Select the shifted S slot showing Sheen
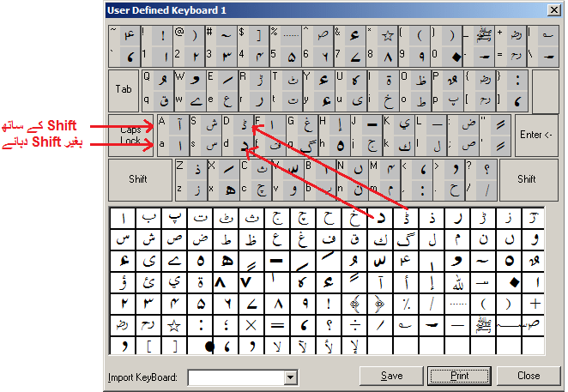568x392 pixels. (x=211, y=125)
